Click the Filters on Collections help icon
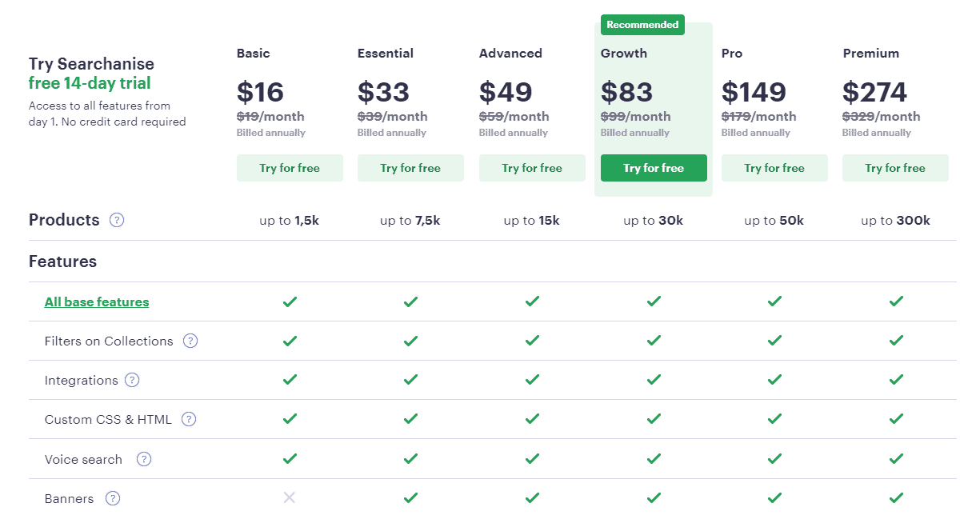 [190, 341]
